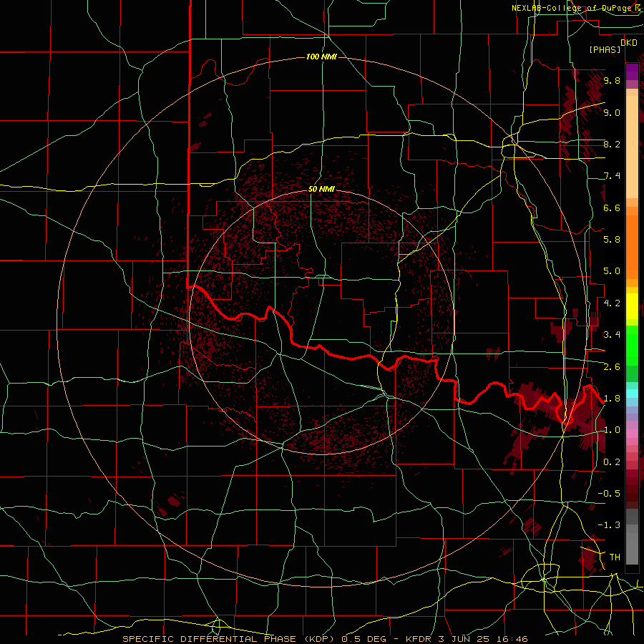Click the 5.8 value on the legend
This screenshot has width=644, height=644.
[x=612, y=240]
